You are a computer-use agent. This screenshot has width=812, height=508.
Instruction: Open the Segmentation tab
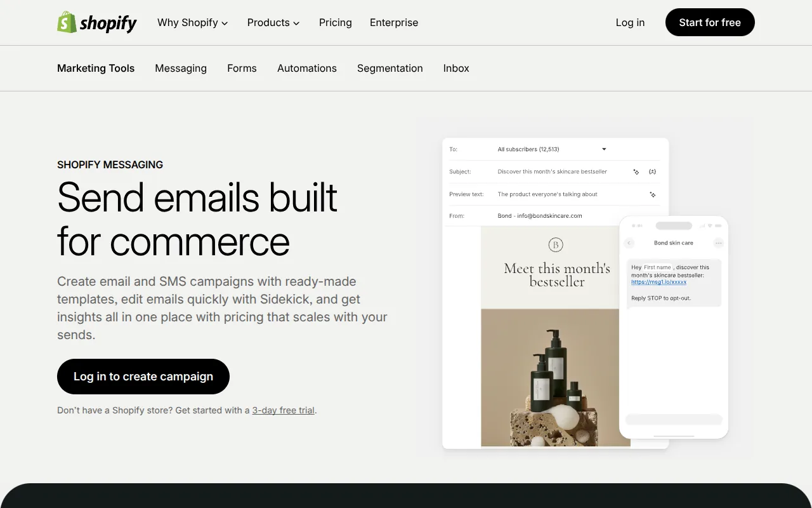[x=390, y=69]
